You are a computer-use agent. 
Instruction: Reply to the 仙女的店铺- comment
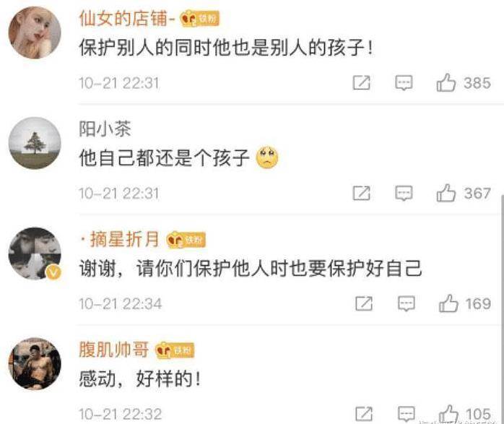pyautogui.click(x=404, y=83)
